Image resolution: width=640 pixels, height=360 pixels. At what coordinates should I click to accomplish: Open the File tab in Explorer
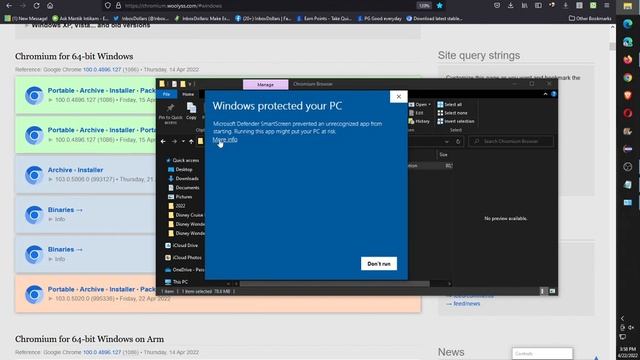pyautogui.click(x=167, y=94)
